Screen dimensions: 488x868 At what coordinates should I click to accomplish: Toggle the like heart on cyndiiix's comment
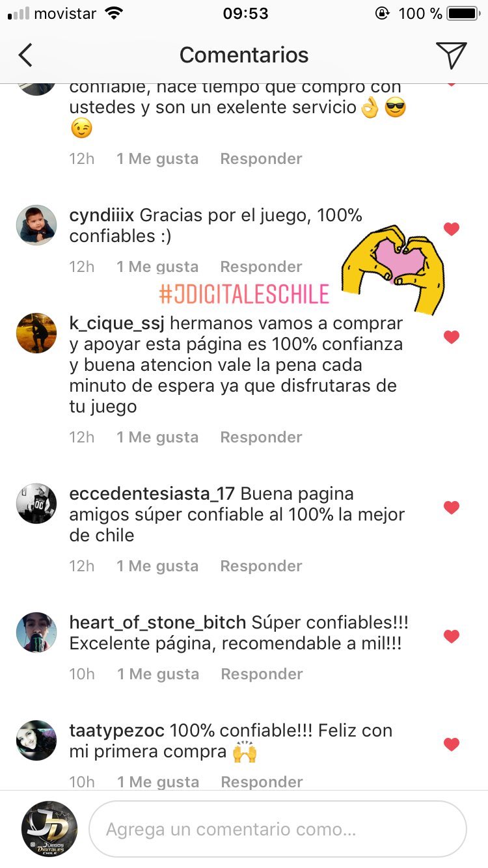point(451,229)
